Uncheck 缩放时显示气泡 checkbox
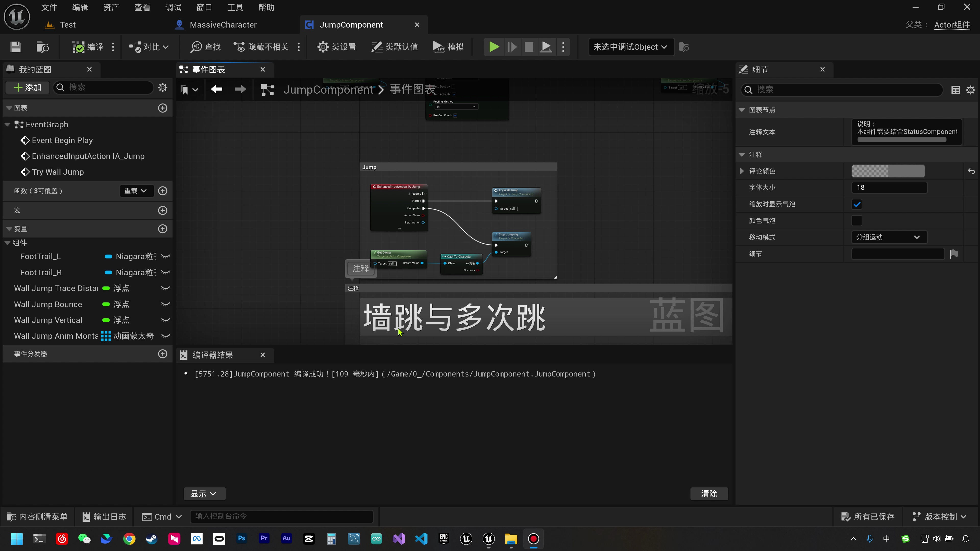 (x=857, y=204)
